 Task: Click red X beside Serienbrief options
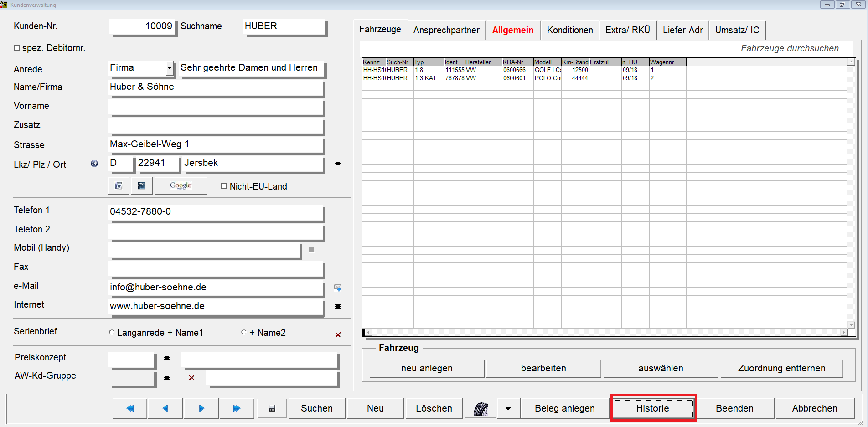pos(338,334)
